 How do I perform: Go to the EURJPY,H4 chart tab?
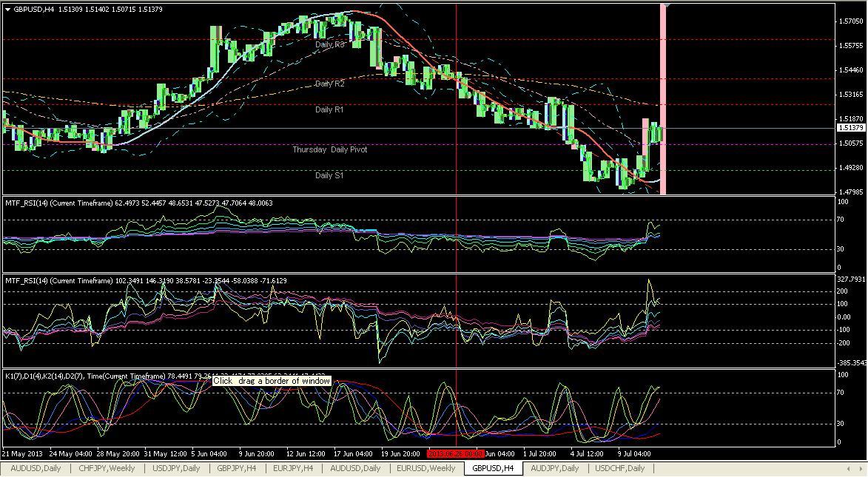(x=293, y=468)
